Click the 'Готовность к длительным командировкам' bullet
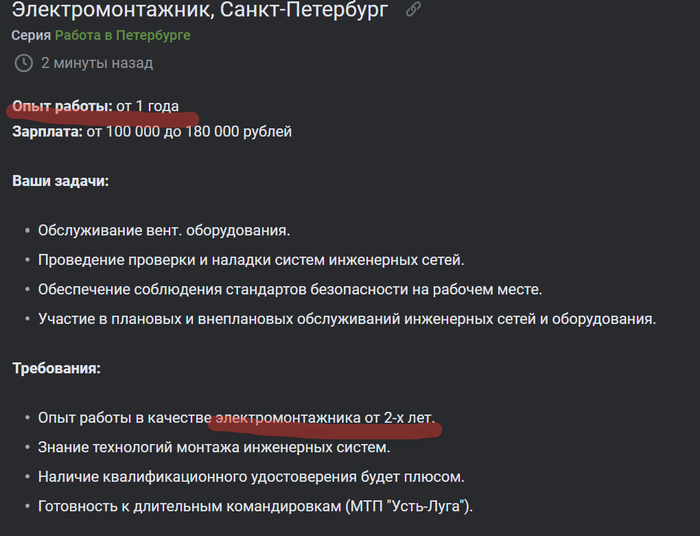Viewport: 700px width, 536px height. (x=255, y=506)
